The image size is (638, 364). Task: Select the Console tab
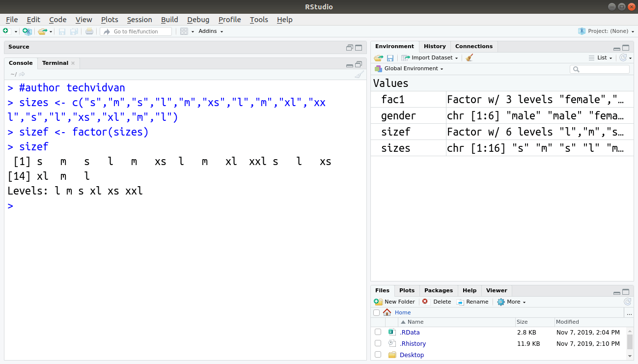point(21,63)
